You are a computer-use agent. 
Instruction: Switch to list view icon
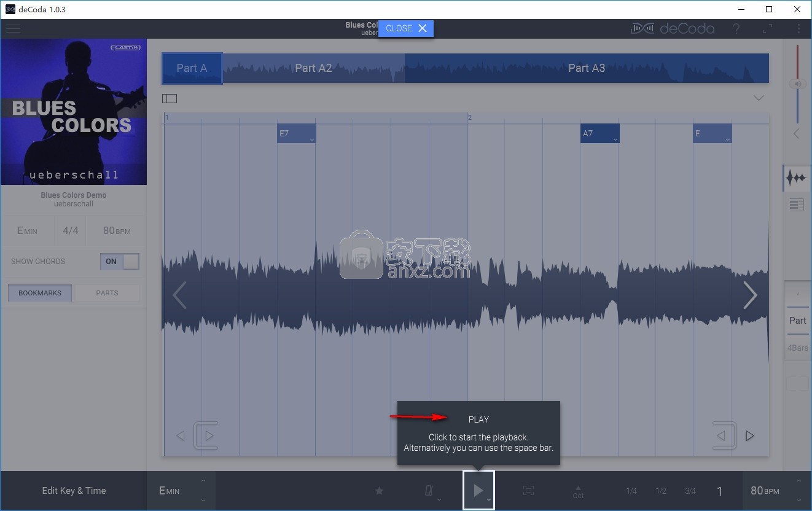797,206
